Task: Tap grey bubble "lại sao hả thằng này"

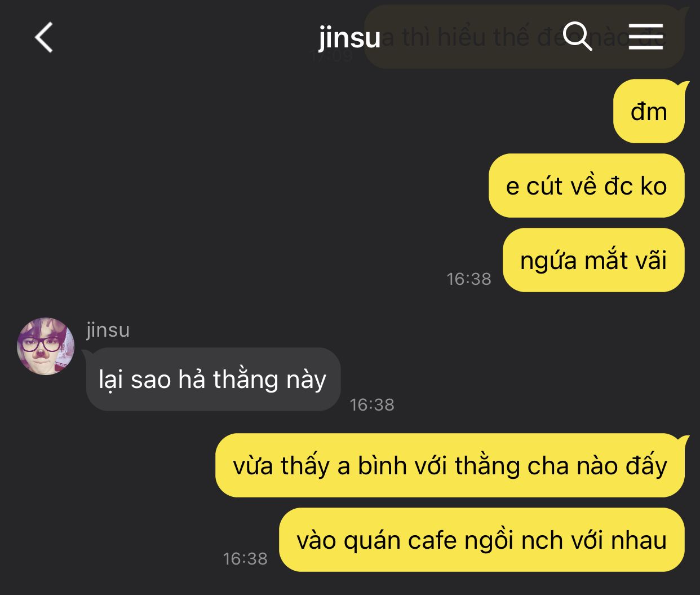Action: [x=212, y=379]
